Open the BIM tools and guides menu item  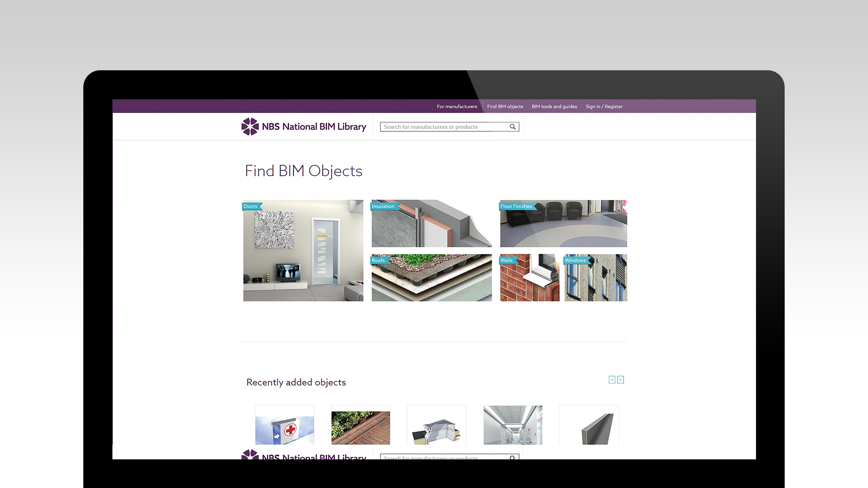coord(554,106)
